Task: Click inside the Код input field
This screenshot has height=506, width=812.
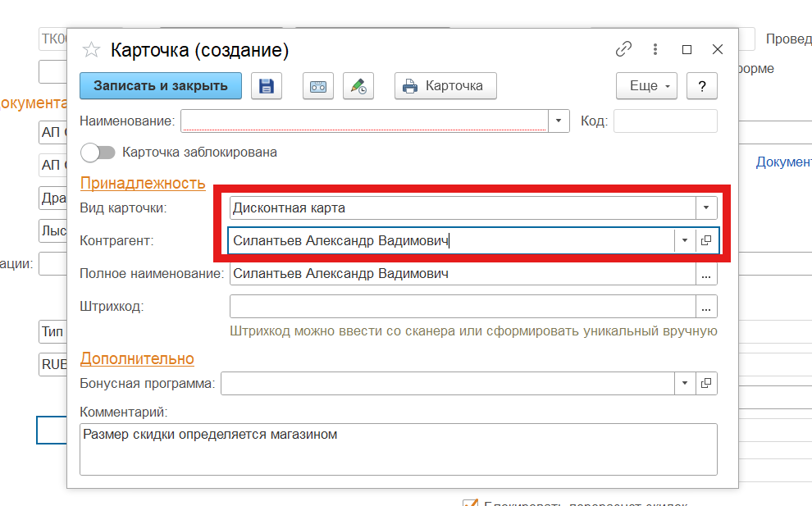Action: tap(665, 121)
